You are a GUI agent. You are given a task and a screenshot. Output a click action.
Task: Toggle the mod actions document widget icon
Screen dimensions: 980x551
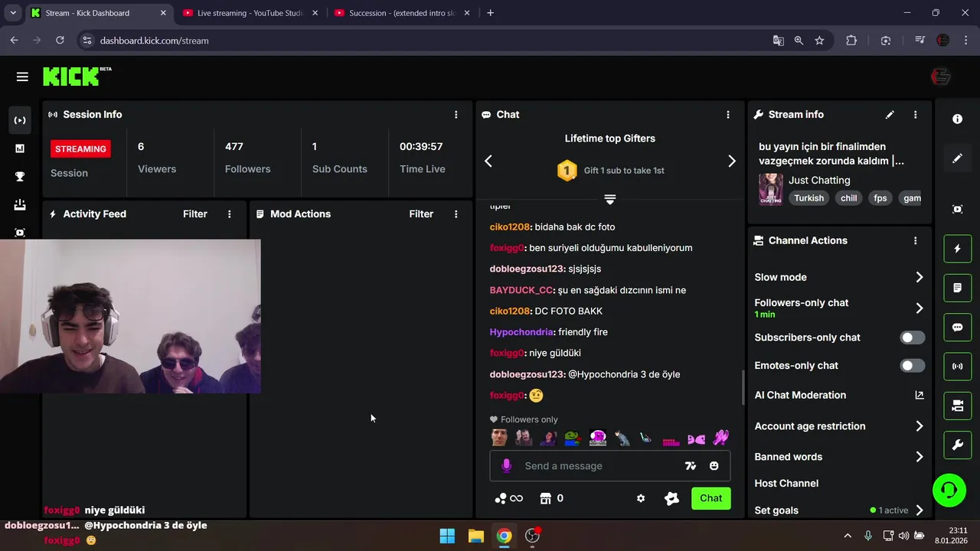(x=957, y=288)
